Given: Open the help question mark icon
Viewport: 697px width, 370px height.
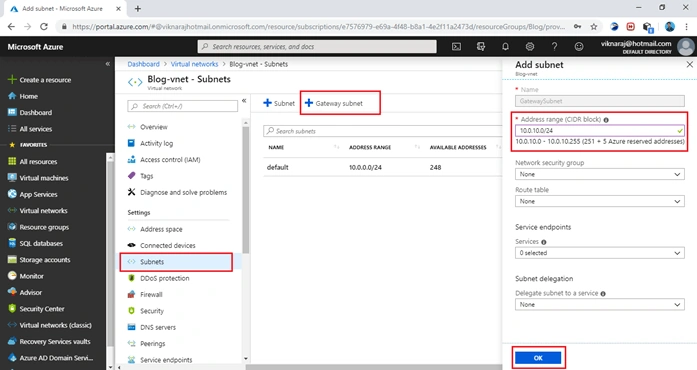Looking at the screenshot, I should pos(554,46).
